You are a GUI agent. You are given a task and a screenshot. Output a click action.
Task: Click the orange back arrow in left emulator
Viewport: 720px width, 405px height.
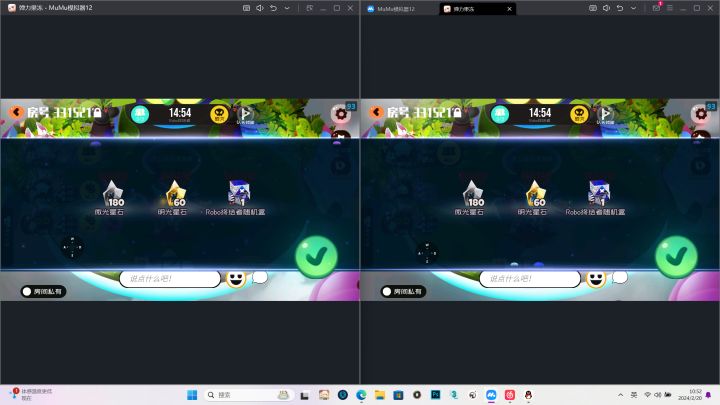(x=17, y=112)
